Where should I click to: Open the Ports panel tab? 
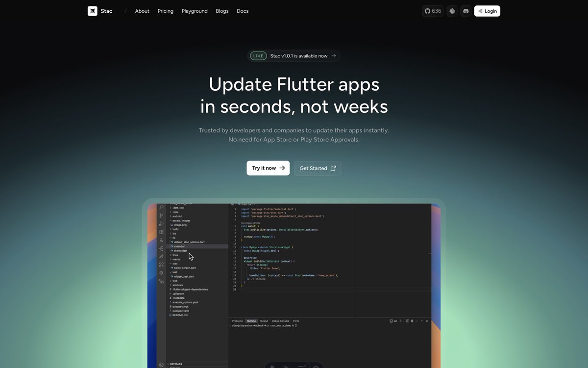click(x=296, y=321)
